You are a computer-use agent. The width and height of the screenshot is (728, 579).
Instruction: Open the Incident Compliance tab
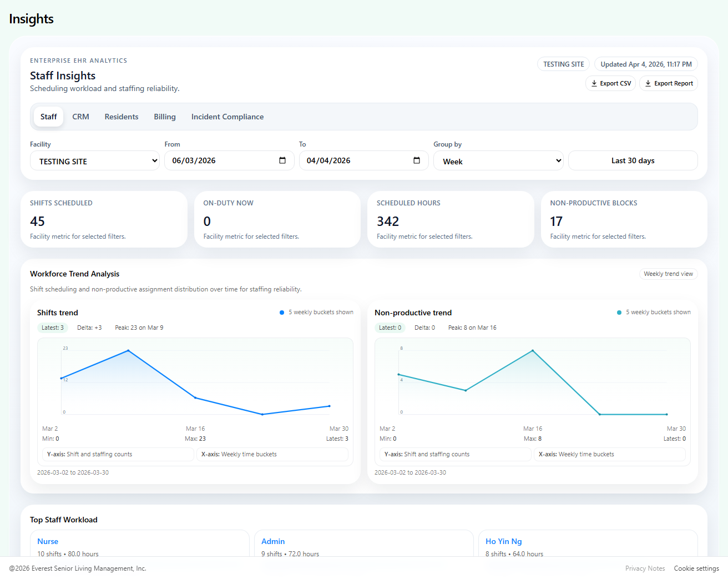[227, 117]
